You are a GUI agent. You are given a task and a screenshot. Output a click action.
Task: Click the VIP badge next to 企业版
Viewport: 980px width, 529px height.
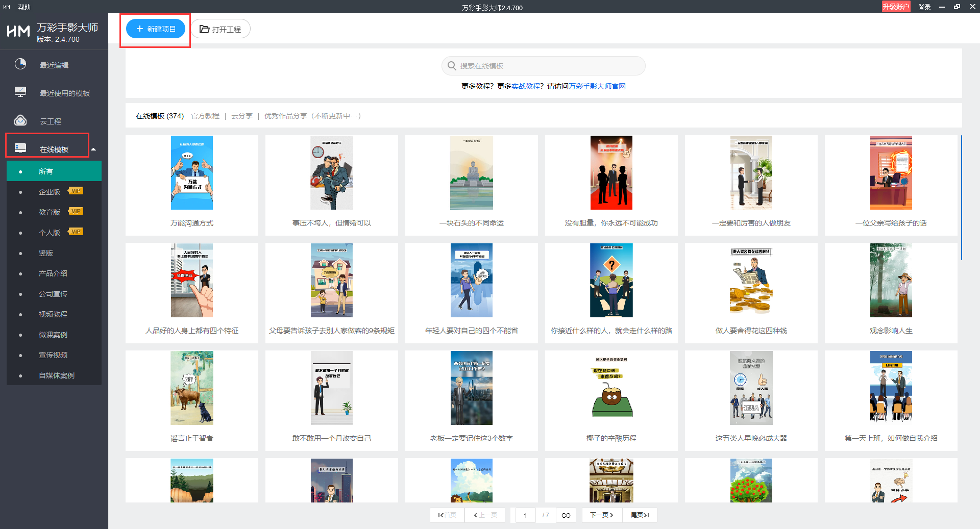(x=76, y=191)
